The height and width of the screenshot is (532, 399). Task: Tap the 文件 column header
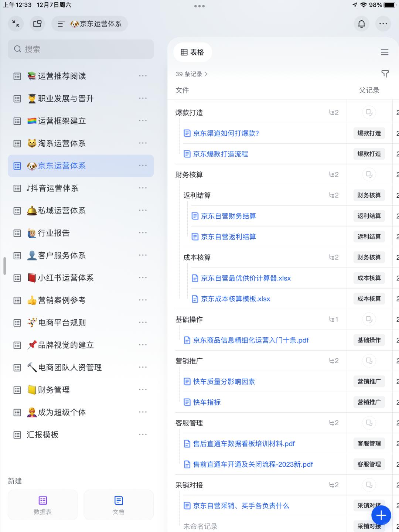click(182, 90)
